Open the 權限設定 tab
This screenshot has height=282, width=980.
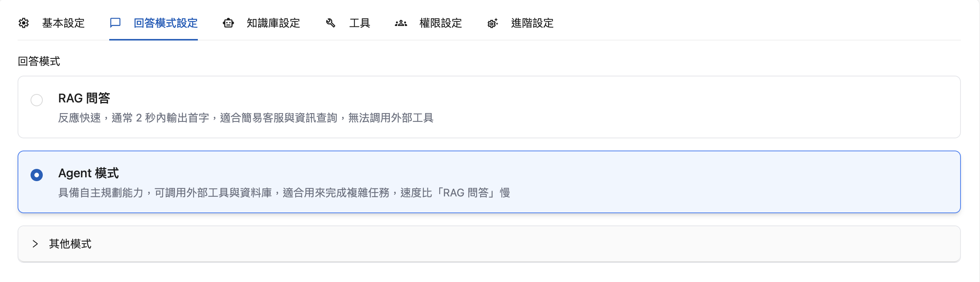click(441, 23)
